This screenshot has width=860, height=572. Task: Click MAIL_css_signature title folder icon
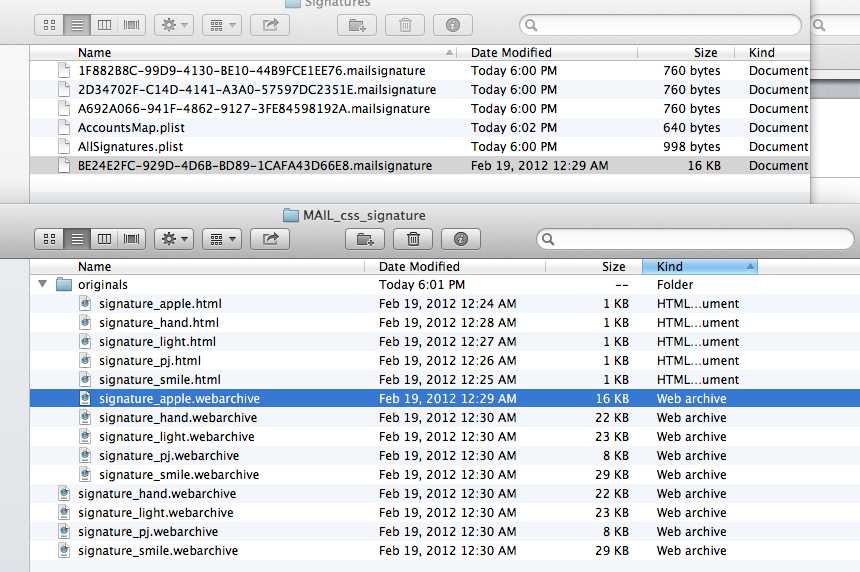(x=291, y=216)
